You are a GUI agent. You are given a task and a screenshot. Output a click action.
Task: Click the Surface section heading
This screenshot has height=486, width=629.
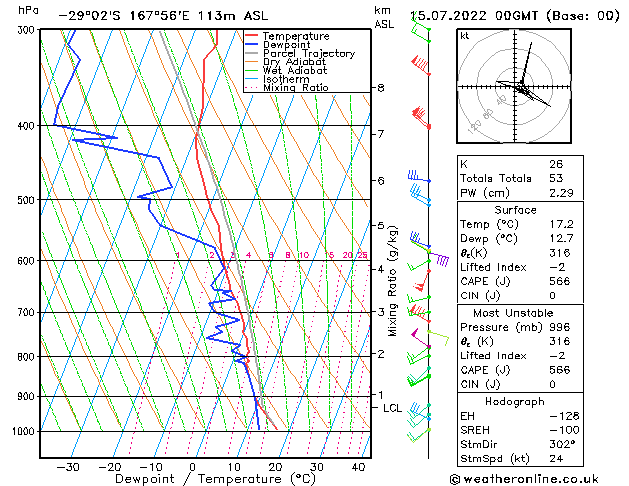tap(515, 210)
